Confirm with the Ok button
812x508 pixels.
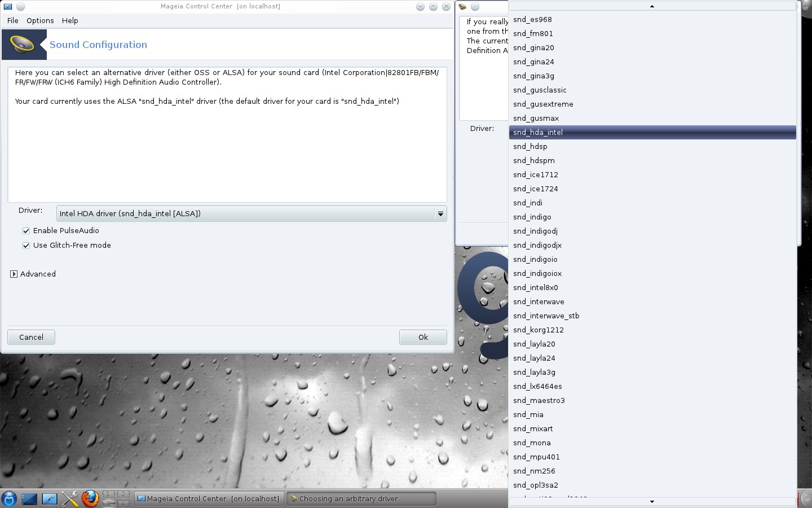click(423, 337)
